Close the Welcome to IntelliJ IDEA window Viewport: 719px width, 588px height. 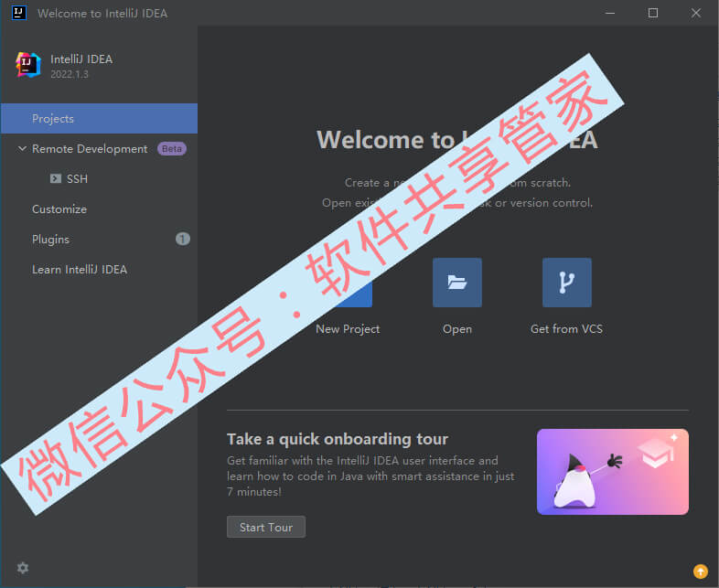tap(695, 13)
